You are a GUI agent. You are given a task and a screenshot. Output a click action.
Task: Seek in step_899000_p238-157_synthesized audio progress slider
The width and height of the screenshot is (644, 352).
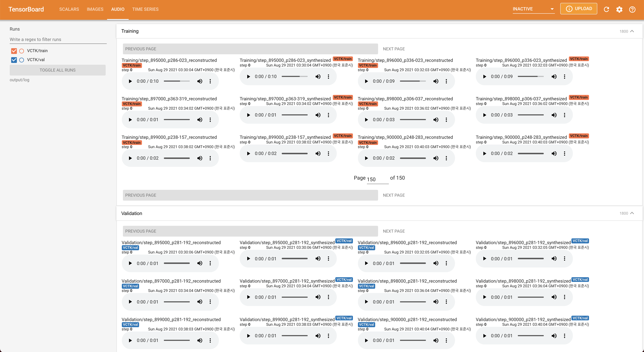295,154
